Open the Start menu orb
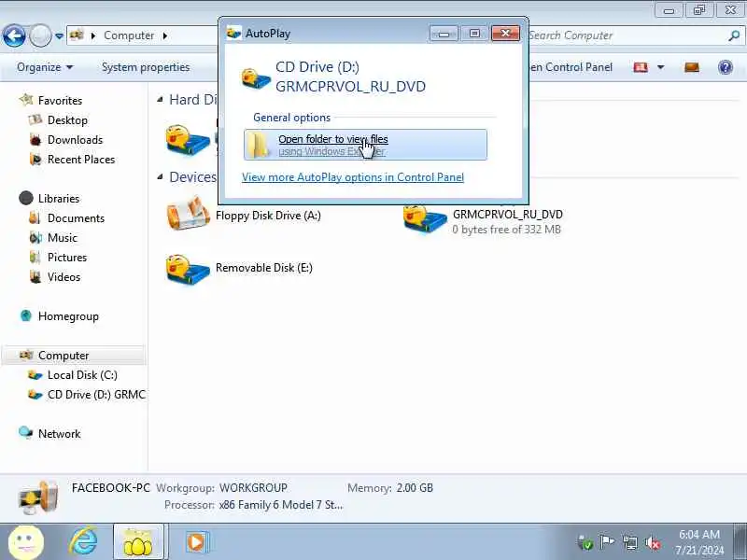Viewport: 747px width, 560px height. pos(26,542)
